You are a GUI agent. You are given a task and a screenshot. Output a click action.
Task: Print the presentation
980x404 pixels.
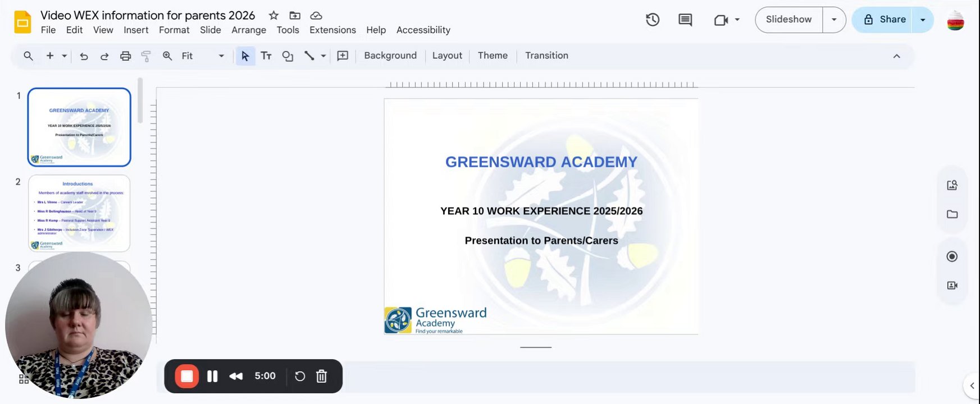tap(125, 56)
